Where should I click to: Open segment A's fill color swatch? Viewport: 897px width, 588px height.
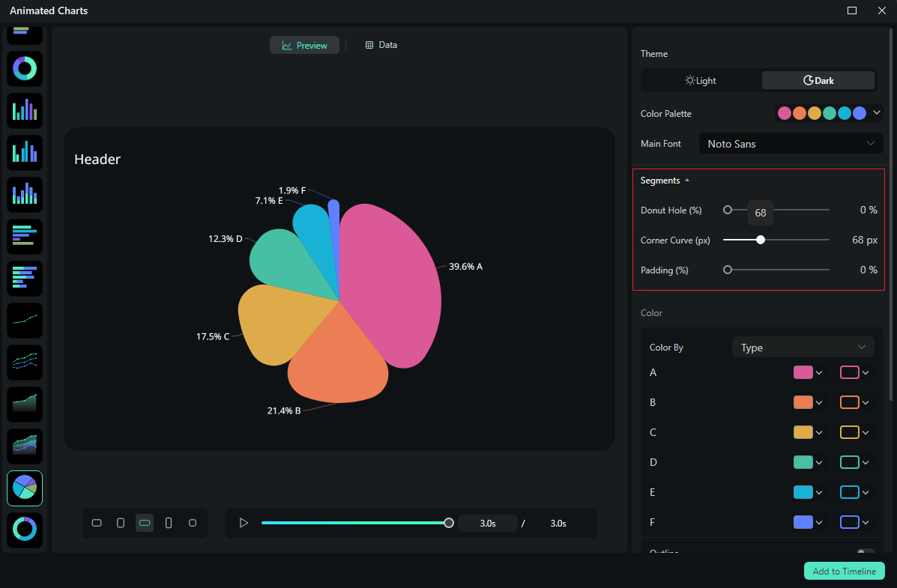tap(803, 372)
